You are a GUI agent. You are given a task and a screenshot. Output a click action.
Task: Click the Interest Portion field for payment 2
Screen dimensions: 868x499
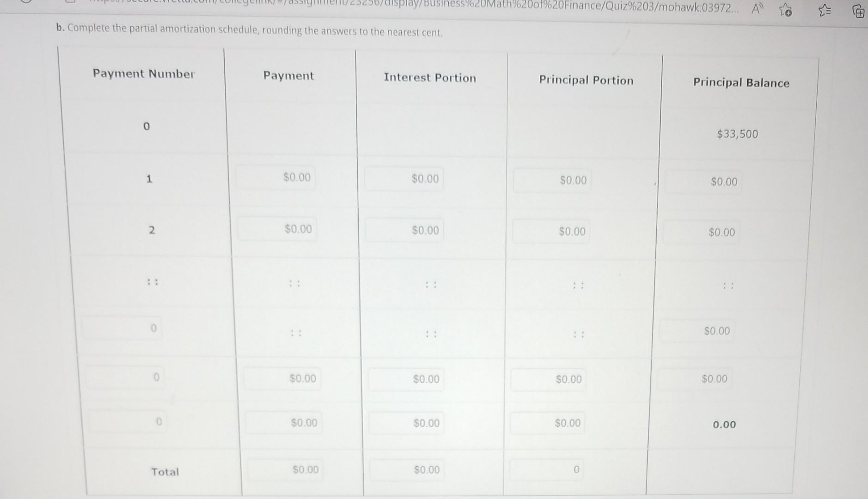coord(404,231)
